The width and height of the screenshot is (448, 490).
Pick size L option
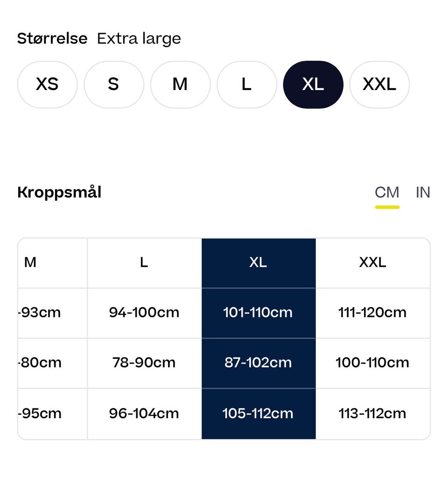click(247, 84)
